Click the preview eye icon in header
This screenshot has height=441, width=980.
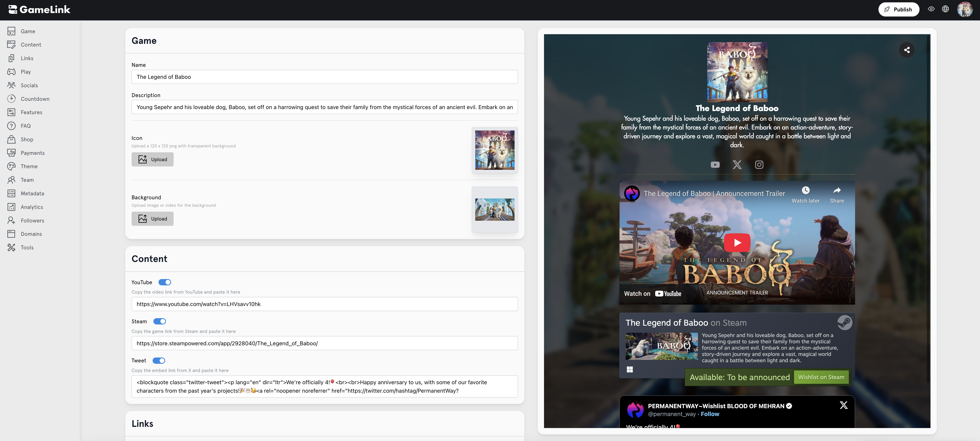(x=931, y=9)
